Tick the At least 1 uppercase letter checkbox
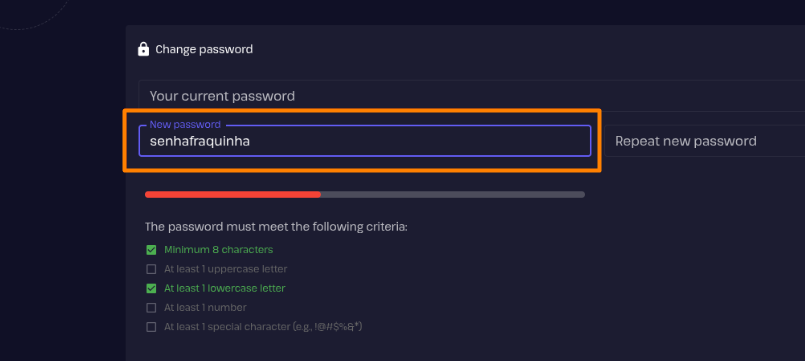The height and width of the screenshot is (361, 805). [x=151, y=269]
